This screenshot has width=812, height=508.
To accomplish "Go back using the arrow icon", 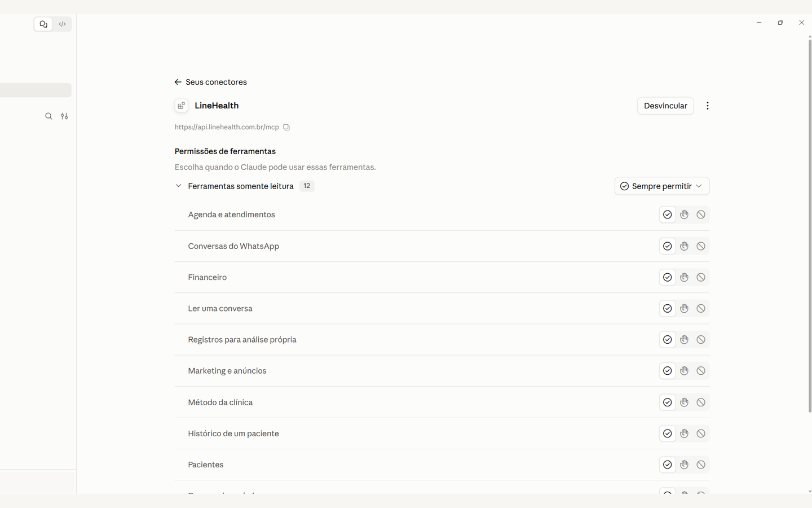I will click(x=178, y=82).
